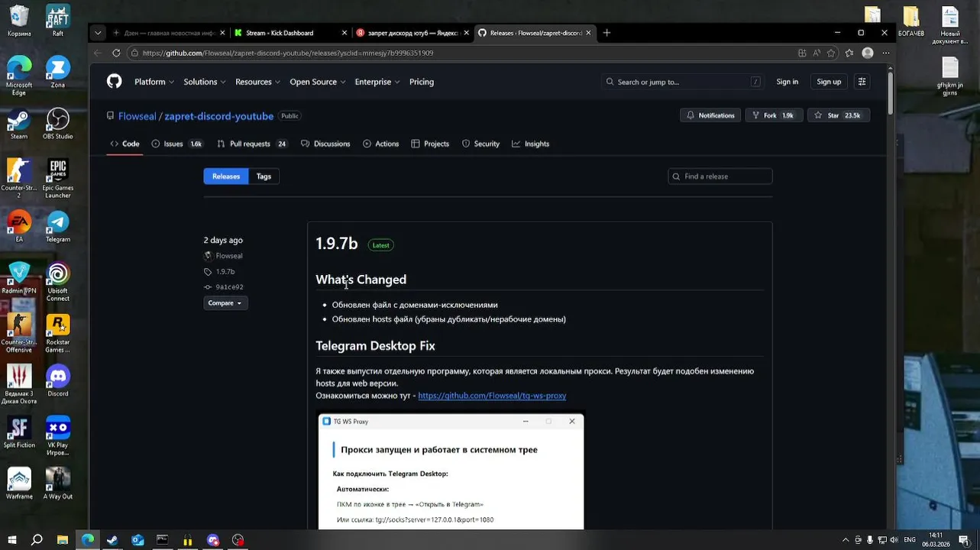Open GitHub appearance settings icon button
Image resolution: width=980 pixels, height=550 pixels.
tap(862, 82)
